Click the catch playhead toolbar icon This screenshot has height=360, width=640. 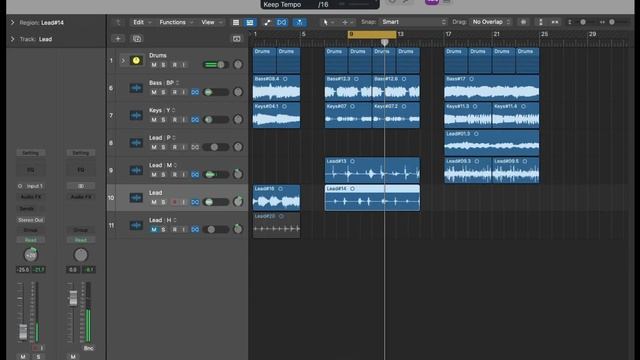pyautogui.click(x=300, y=22)
